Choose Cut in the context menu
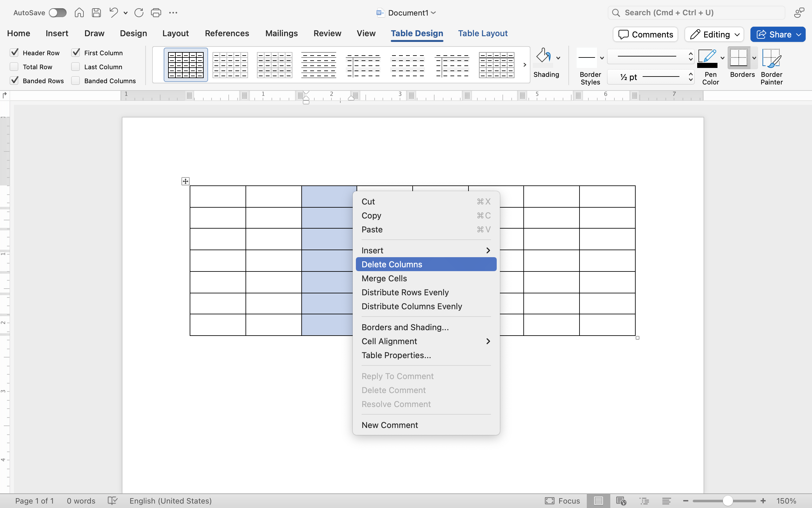 pyautogui.click(x=426, y=202)
